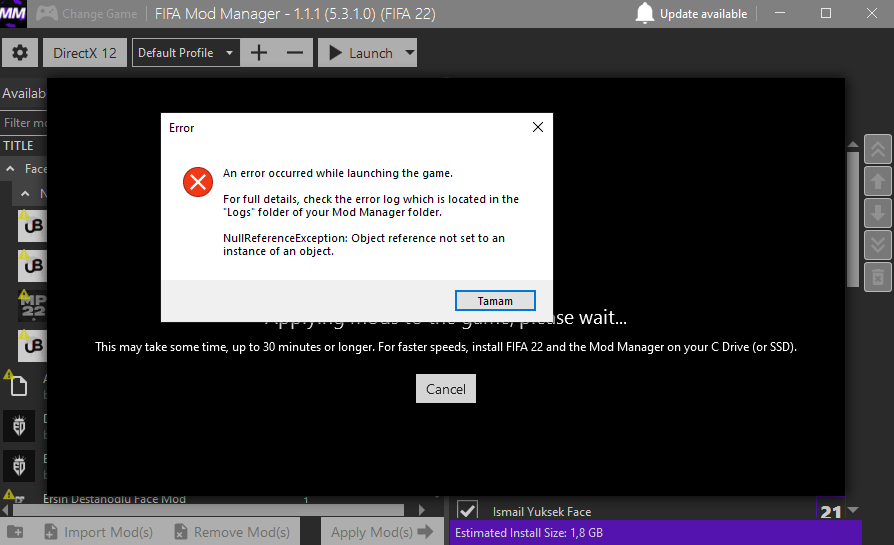Click the TITLE column header
The image size is (894, 545).
point(18,146)
